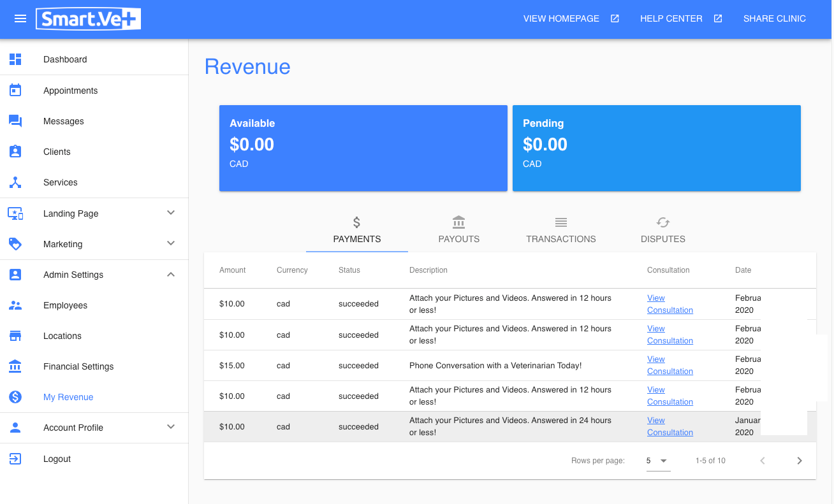Click the Employees people icon

(x=15, y=305)
